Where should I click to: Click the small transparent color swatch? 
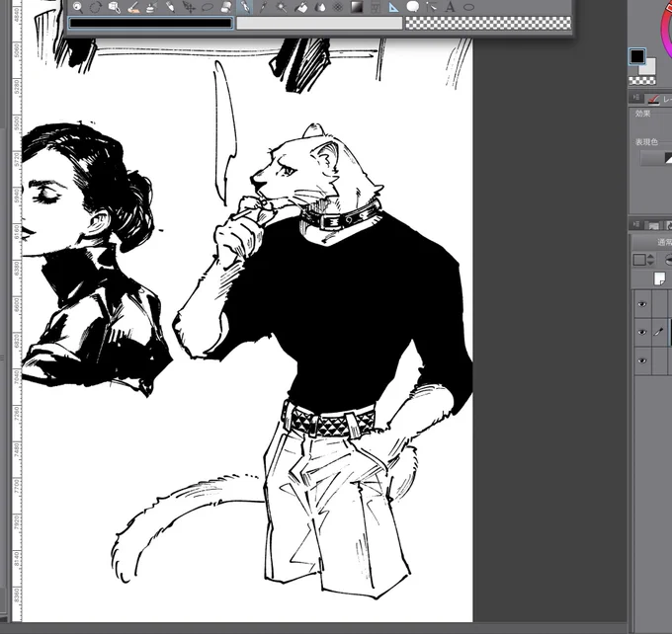[642, 81]
